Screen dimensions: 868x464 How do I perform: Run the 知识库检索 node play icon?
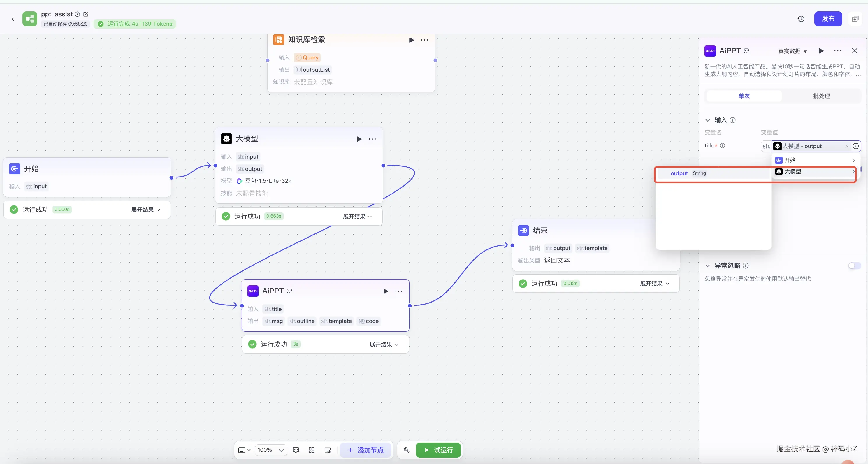(411, 40)
